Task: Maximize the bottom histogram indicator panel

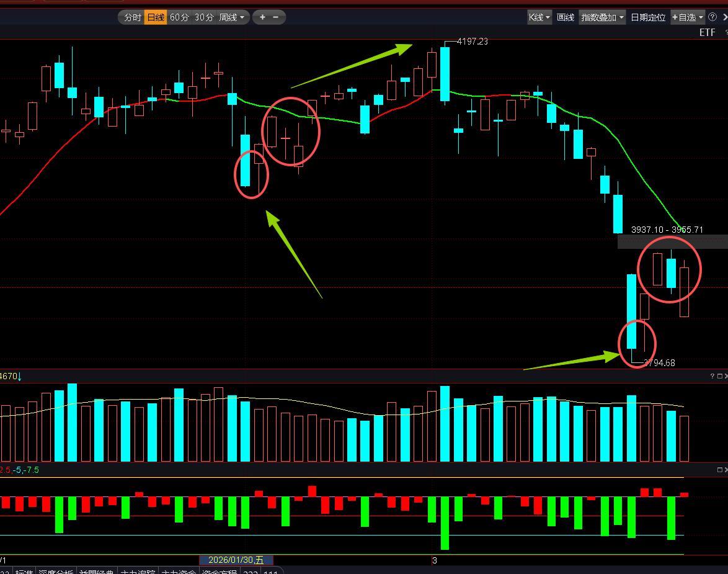Action: click(719, 470)
